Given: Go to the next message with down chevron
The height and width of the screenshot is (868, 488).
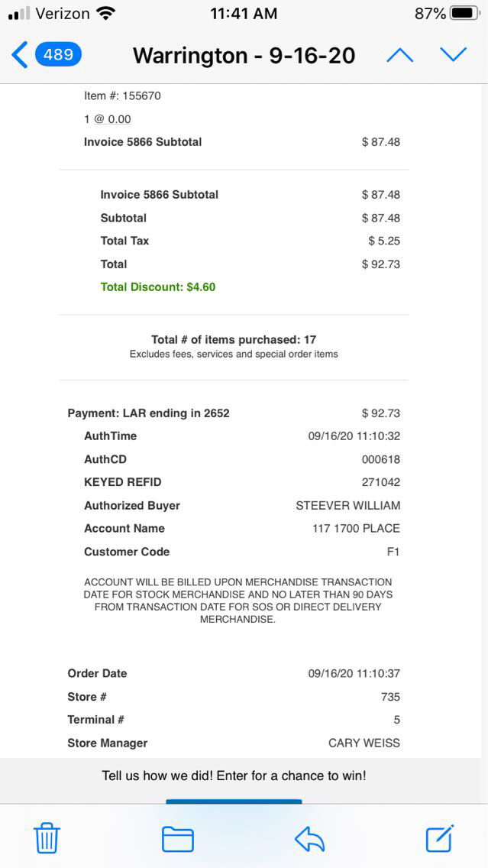Looking at the screenshot, I should click(453, 55).
